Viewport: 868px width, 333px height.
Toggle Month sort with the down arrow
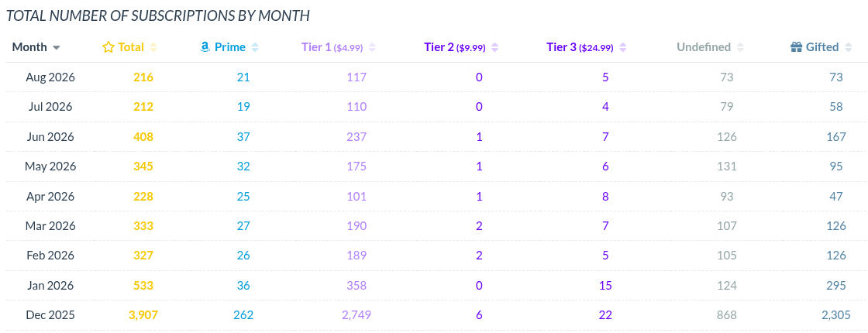(56, 48)
